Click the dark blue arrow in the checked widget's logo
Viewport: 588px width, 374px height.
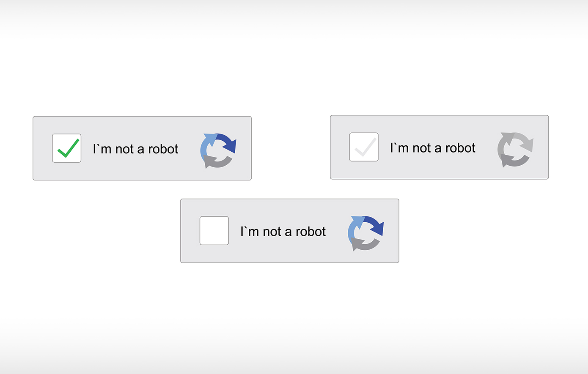point(228,143)
